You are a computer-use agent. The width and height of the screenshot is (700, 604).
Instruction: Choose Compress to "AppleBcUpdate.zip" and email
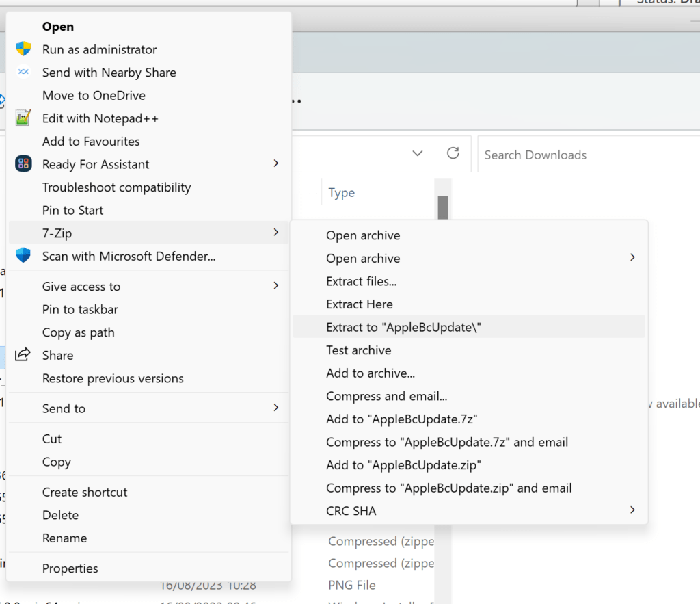pos(469,488)
